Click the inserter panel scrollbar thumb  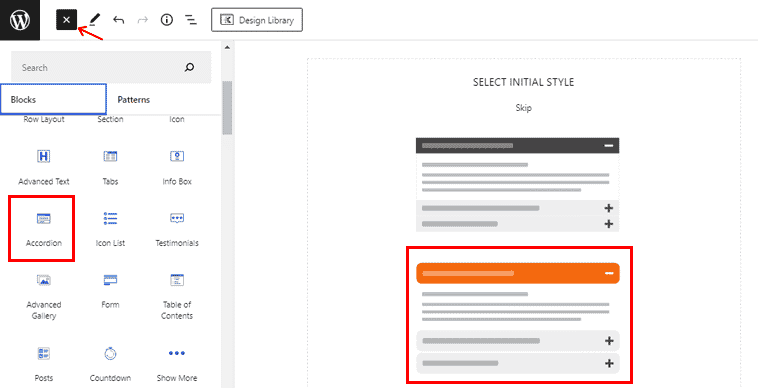227,108
